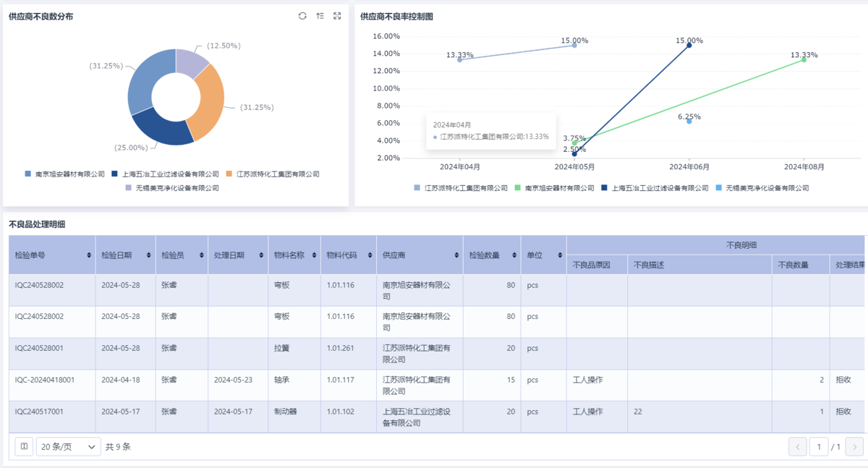Click the ranking sort icon on donut panel
Image resolution: width=868 pixels, height=468 pixels.
pos(319,15)
